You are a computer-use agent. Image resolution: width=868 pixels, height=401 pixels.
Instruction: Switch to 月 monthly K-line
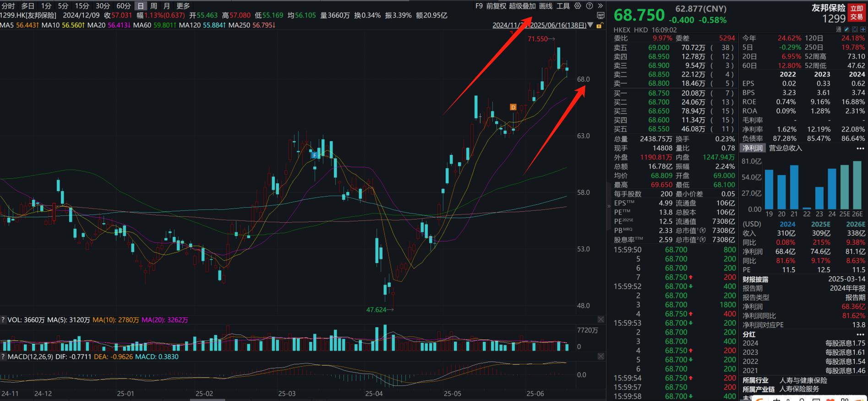167,6
